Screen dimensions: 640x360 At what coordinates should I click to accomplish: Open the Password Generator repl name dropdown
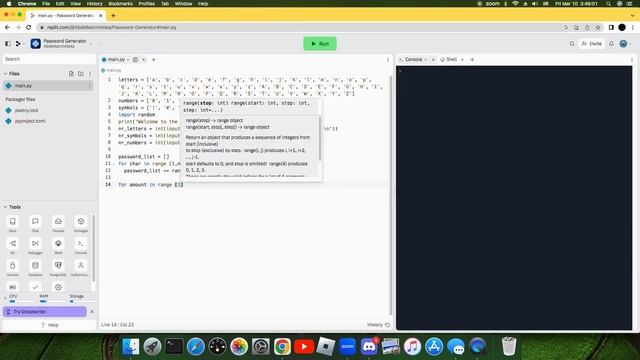(x=91, y=43)
